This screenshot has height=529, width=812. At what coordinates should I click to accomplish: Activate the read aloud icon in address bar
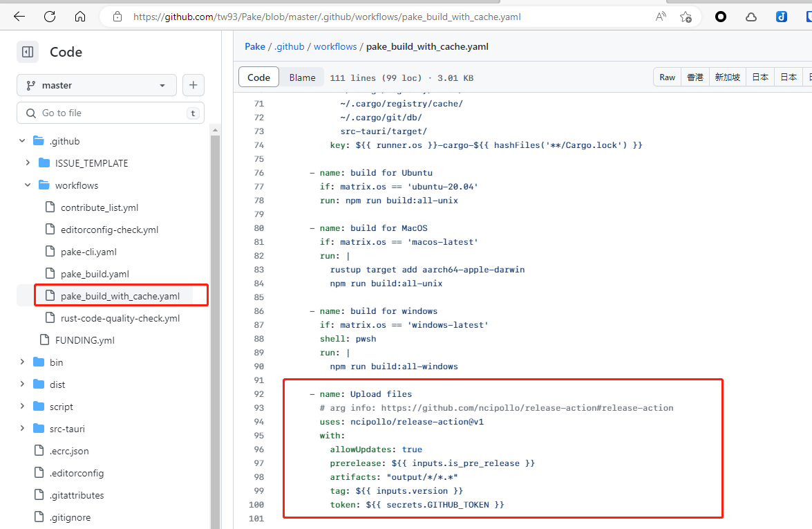pyautogui.click(x=661, y=17)
